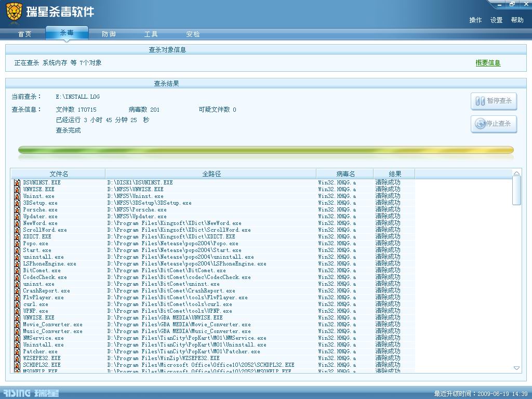Image resolution: width=532 pixels, height=399 pixels.
Task: Click virus icon beside CodecCheck.exe row
Action: point(17,277)
